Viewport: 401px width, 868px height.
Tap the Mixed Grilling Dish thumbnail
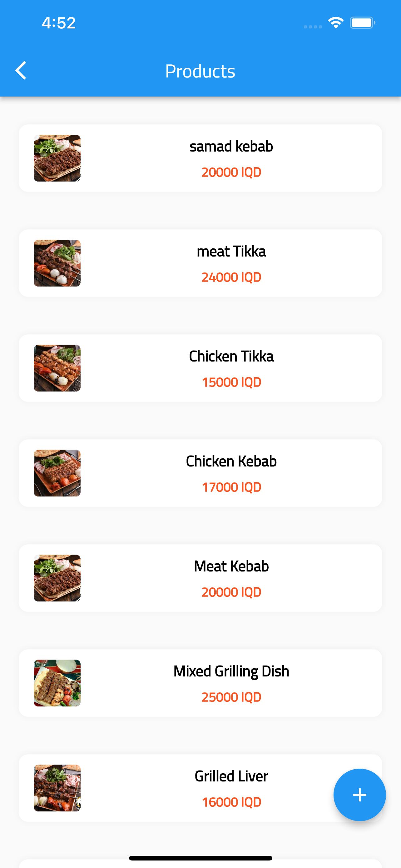(x=57, y=683)
